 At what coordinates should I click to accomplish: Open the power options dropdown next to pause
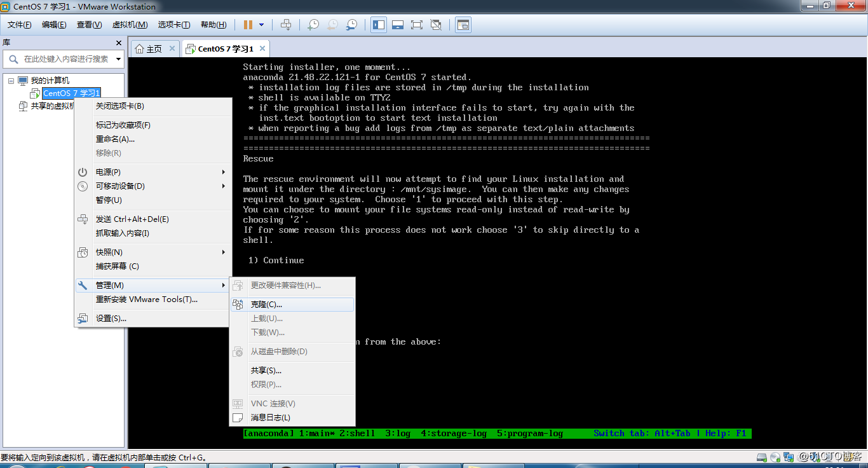tap(261, 25)
